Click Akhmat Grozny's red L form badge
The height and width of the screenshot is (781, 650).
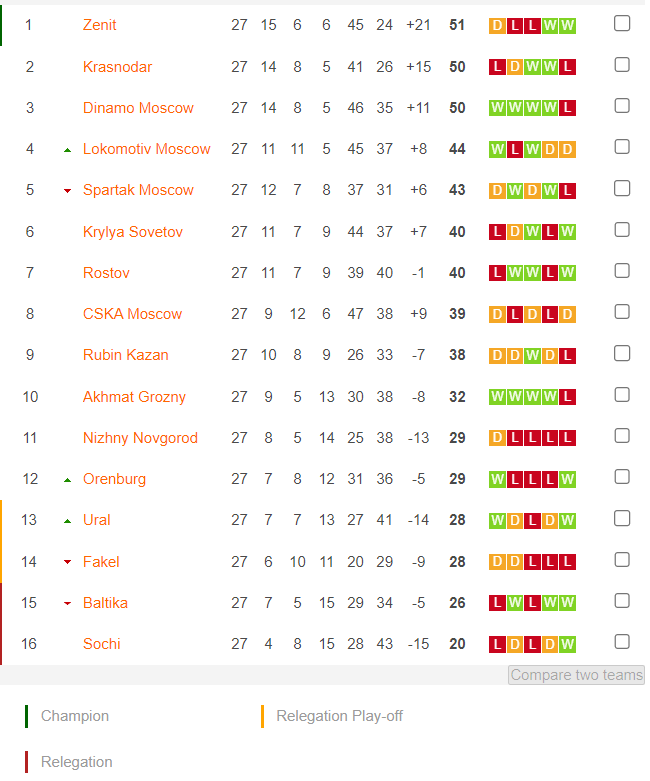[567, 397]
